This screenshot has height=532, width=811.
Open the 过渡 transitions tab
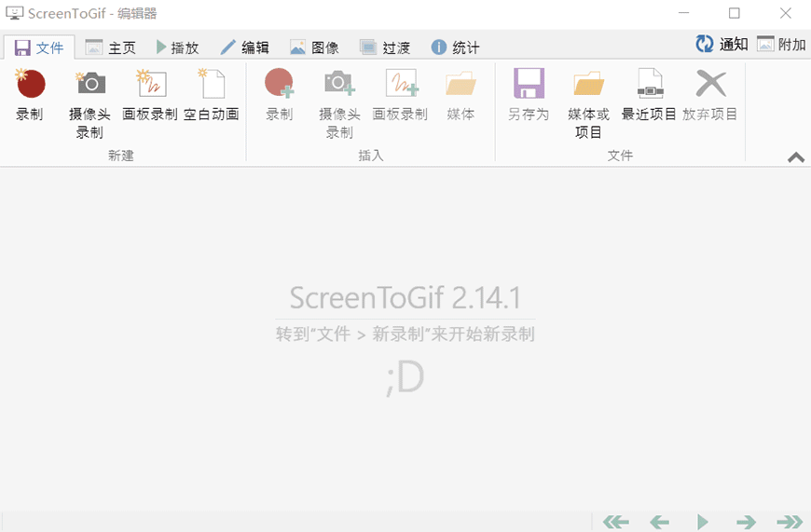(x=385, y=48)
